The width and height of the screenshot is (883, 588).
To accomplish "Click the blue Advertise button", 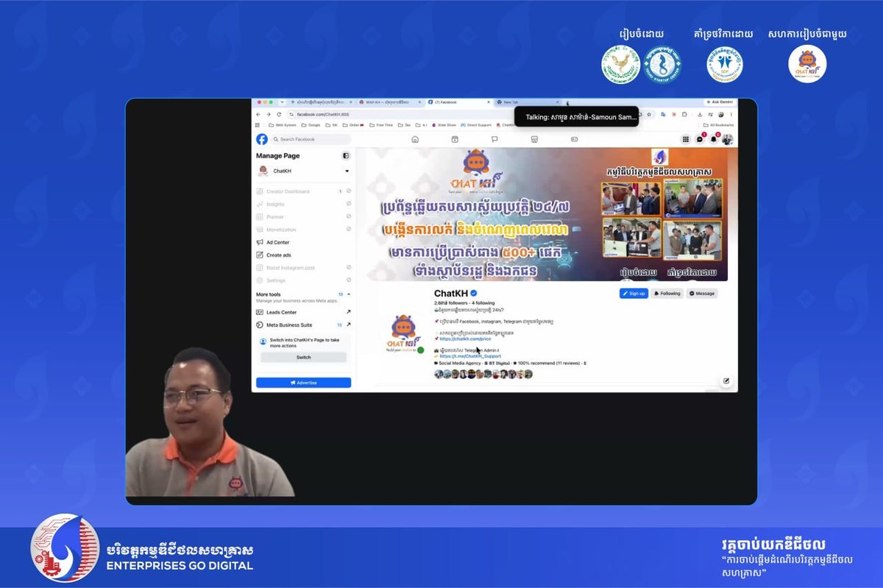I will [x=303, y=383].
